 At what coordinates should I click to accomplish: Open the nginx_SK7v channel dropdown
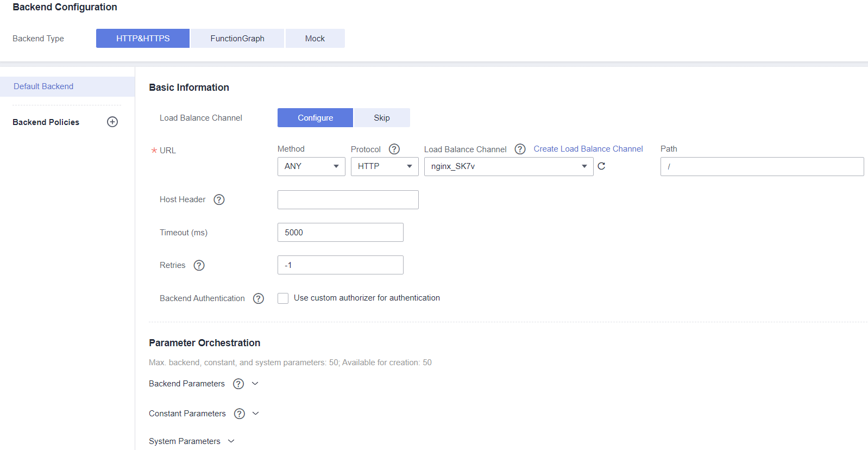508,166
